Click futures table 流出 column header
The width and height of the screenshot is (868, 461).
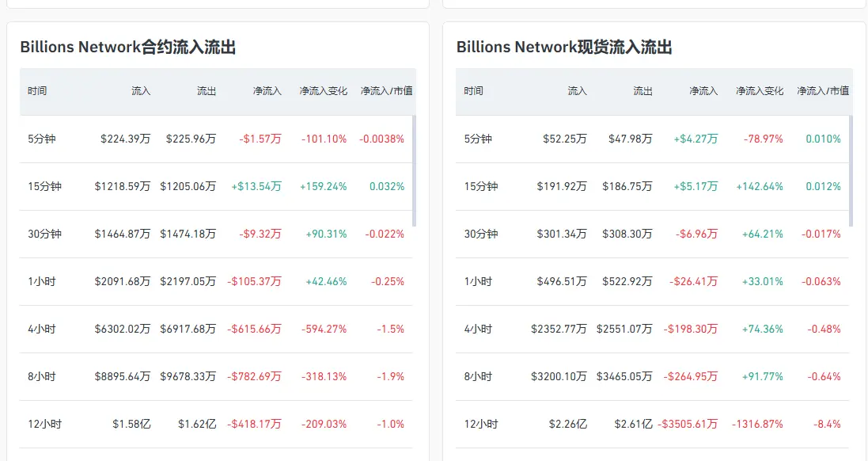click(207, 91)
